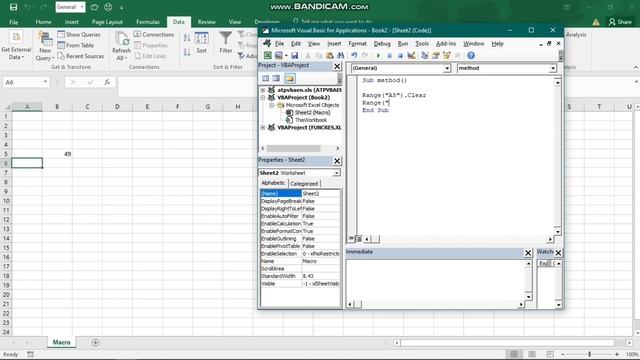
Task: Click the Share button
Action: coord(620,22)
